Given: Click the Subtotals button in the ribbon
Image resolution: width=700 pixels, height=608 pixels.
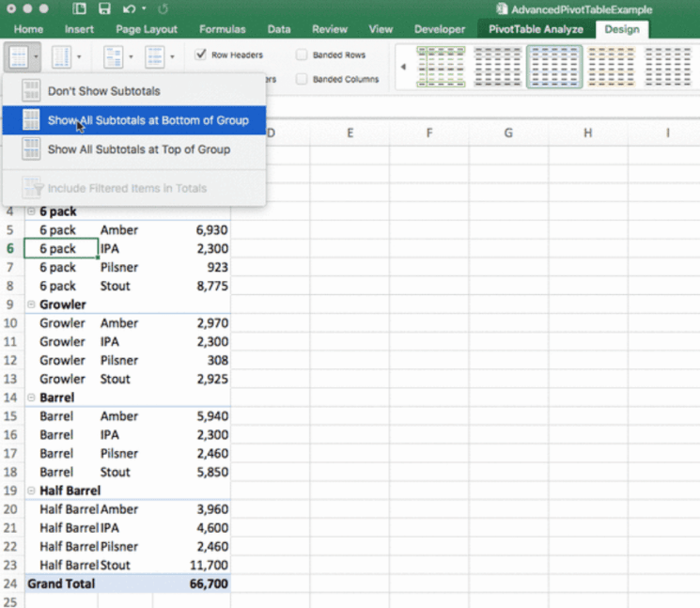Looking at the screenshot, I should point(18,57).
